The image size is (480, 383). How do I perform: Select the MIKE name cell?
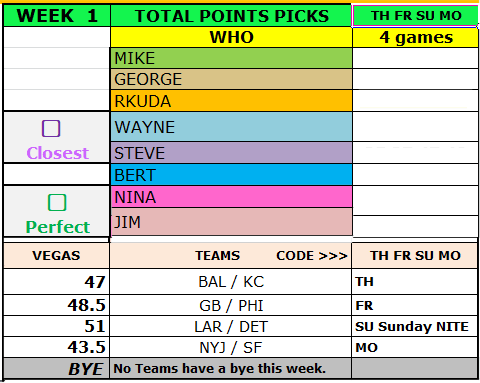tap(231, 58)
